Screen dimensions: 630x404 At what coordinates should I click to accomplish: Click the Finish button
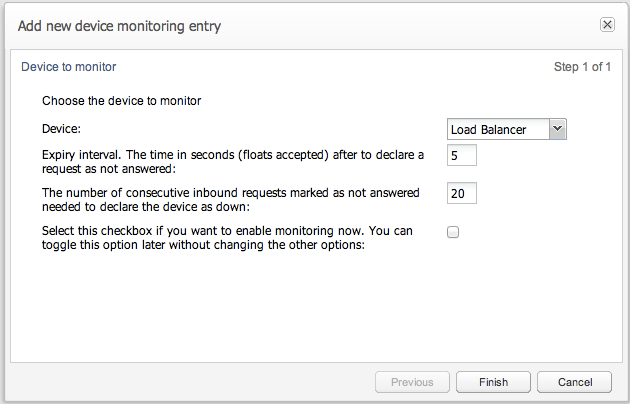point(493,382)
